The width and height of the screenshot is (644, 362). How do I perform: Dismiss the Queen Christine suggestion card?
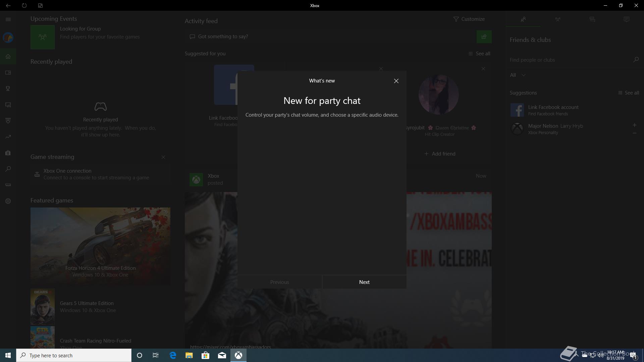pos(483,69)
